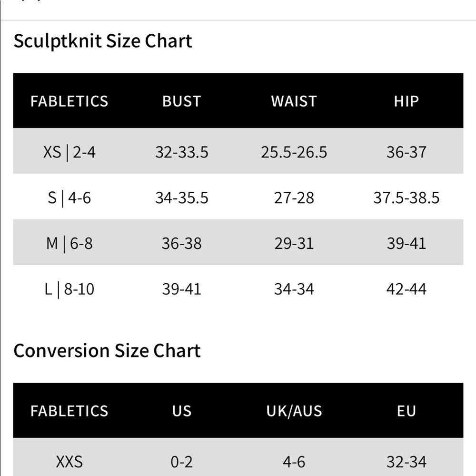Click the Conversion Size Chart heading
The image size is (476, 476).
click(107, 351)
